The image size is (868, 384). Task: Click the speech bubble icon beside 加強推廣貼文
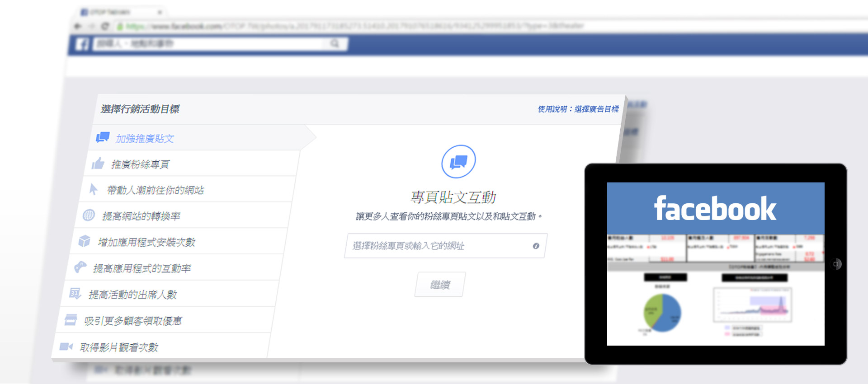point(103,137)
